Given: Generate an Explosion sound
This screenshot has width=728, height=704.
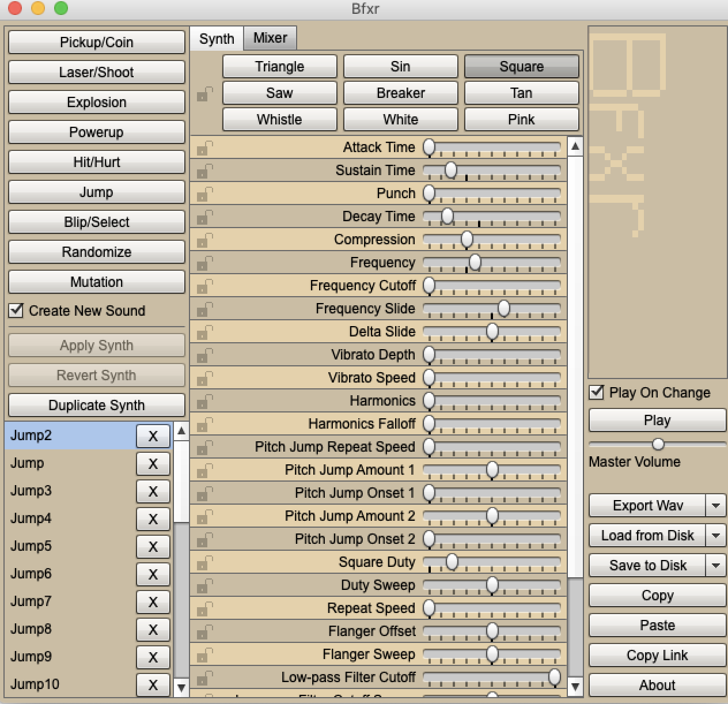Looking at the screenshot, I should [96, 102].
